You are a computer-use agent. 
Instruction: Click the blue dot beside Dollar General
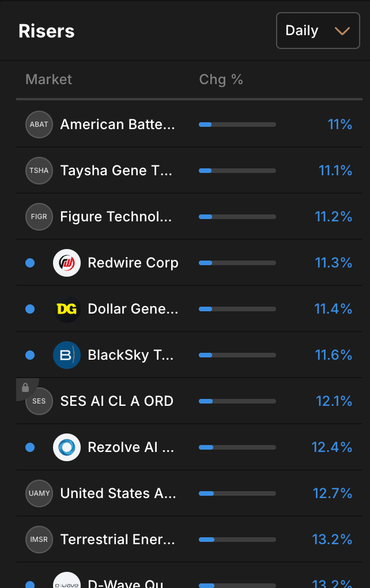30,309
